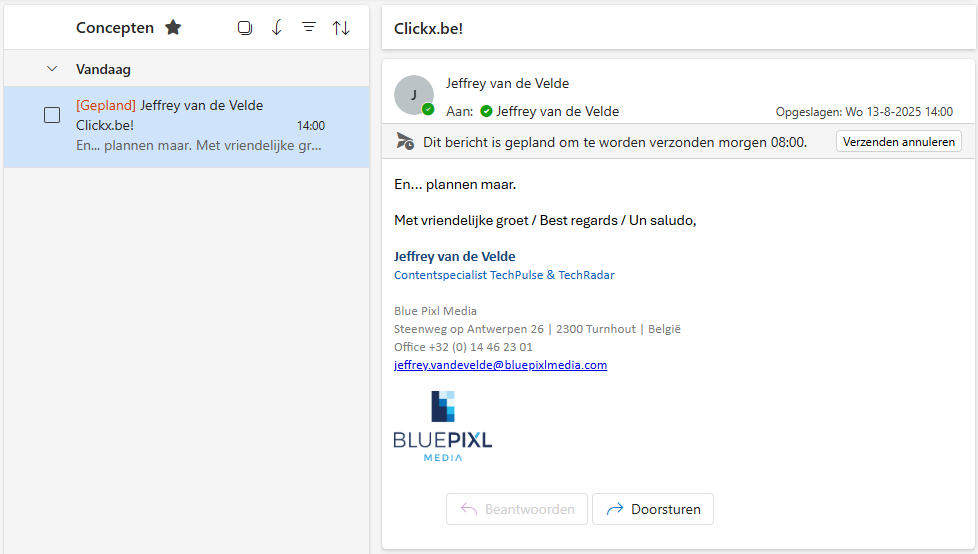Collapse the Vandaag group chevron
Screen dimensions: 978x554
tap(52, 69)
